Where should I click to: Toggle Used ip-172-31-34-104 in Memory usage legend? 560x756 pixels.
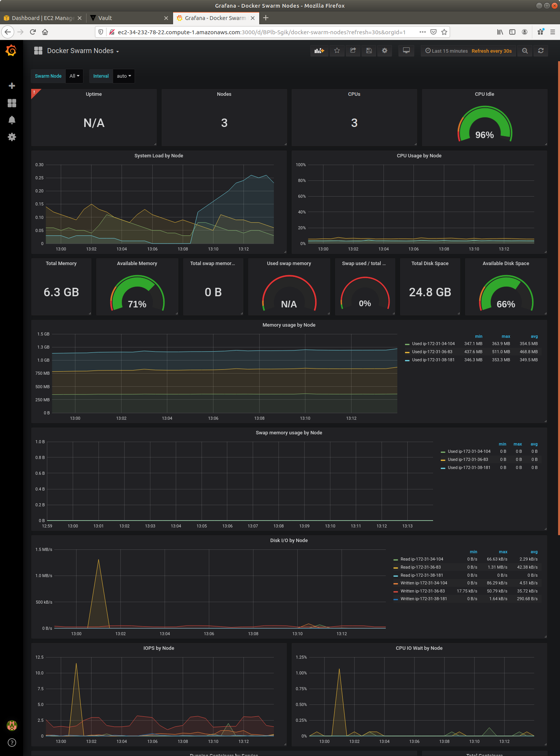click(x=433, y=344)
